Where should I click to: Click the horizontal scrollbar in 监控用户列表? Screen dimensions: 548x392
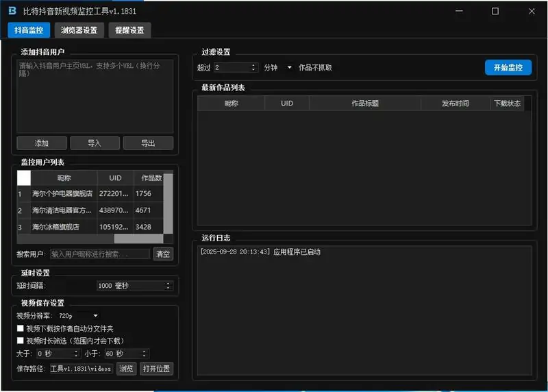click(138, 239)
